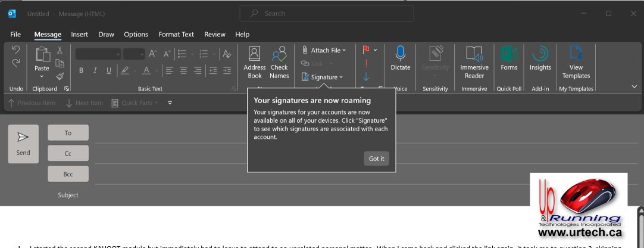
Task: Select the Format Painter brush
Action: click(x=60, y=76)
